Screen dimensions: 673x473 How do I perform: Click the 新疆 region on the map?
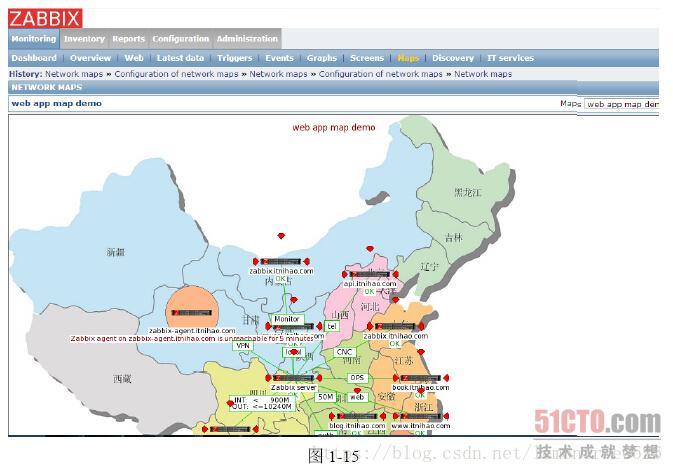point(116,252)
